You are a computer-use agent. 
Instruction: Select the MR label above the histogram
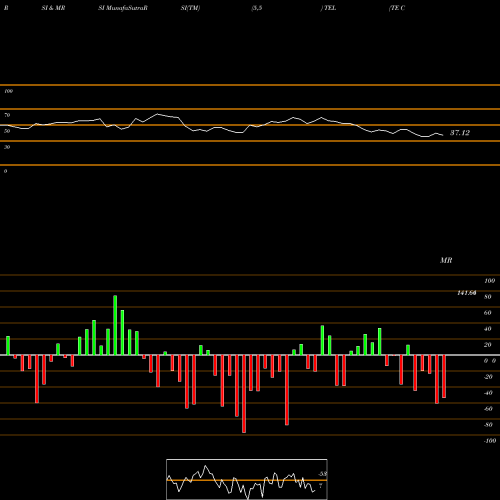coord(446,260)
